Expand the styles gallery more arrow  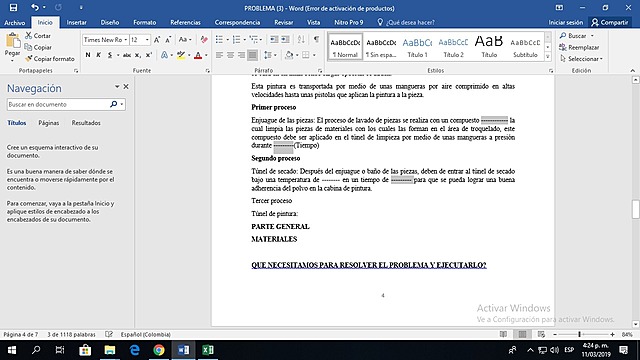pyautogui.click(x=548, y=57)
